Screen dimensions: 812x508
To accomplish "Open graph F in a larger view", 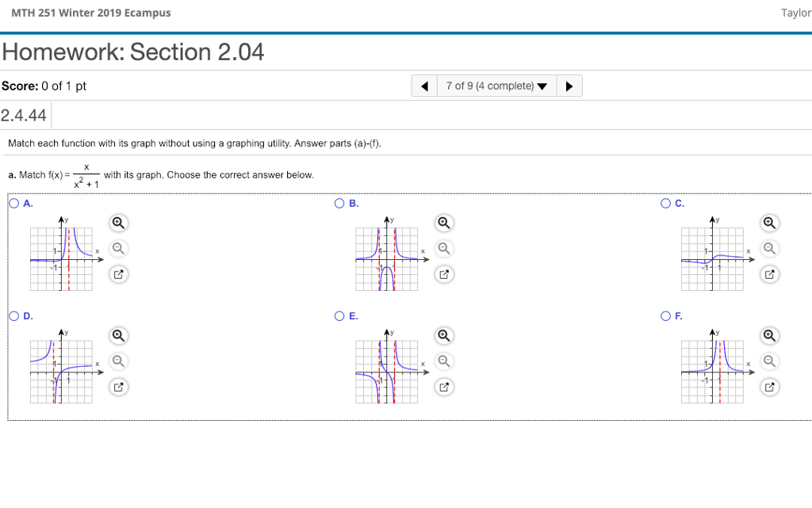I will [x=769, y=387].
